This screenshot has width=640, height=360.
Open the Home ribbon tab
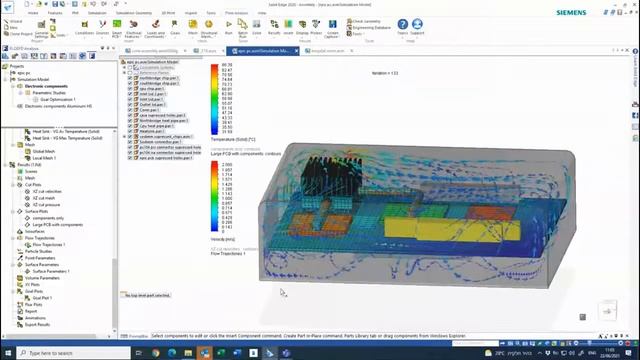point(33,13)
